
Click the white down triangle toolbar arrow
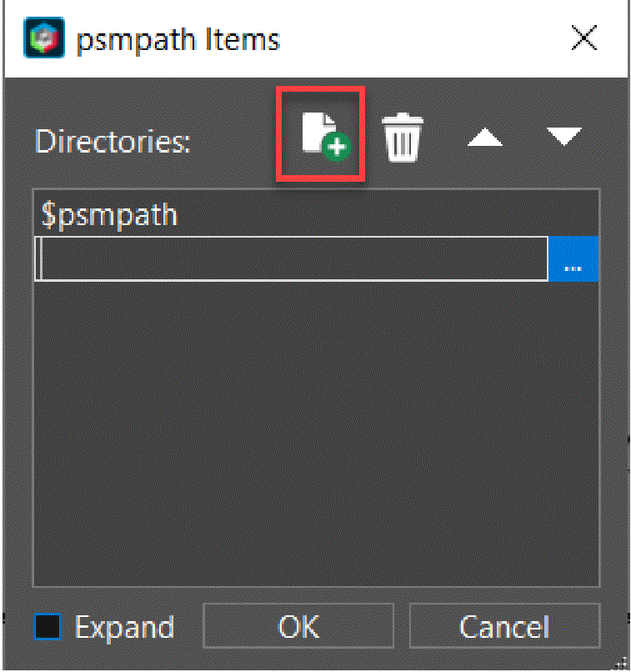pos(563,136)
